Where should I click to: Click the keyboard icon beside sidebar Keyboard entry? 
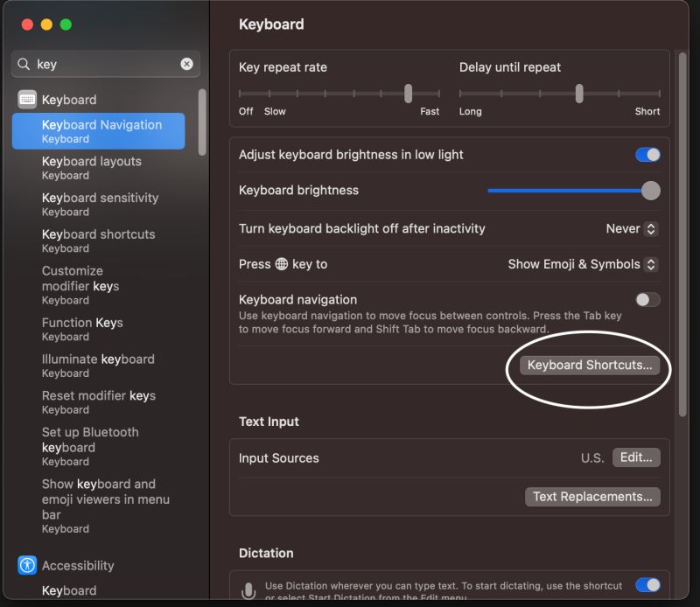coord(30,100)
